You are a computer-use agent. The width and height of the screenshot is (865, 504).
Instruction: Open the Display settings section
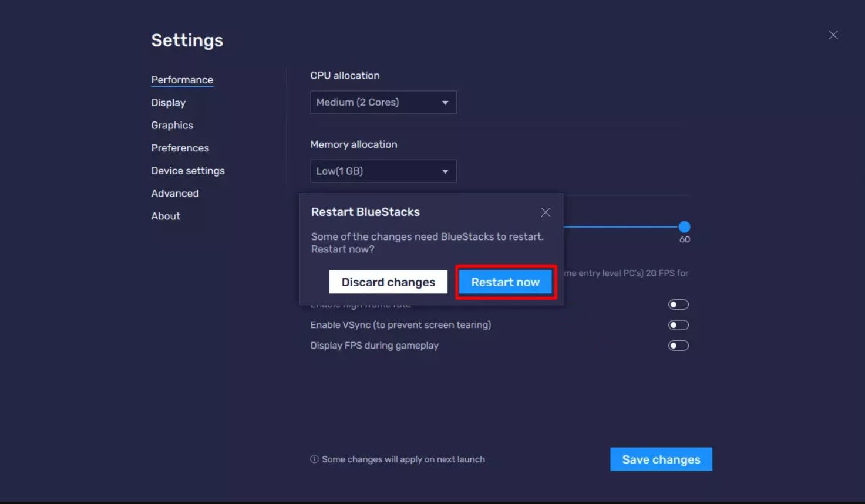coord(168,102)
